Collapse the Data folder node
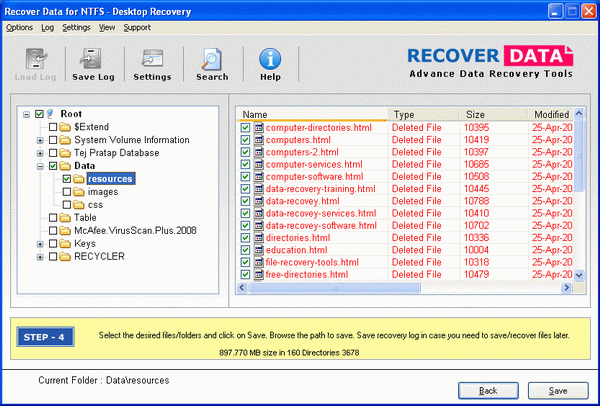600x406 pixels. (x=40, y=166)
